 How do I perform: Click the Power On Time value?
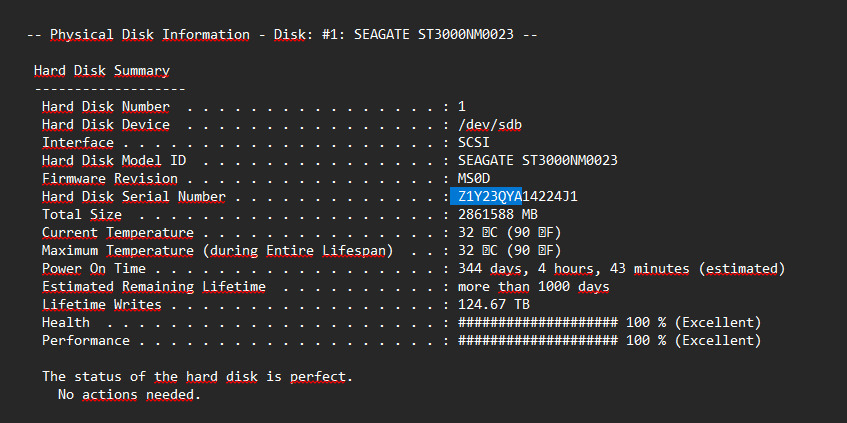(621, 269)
